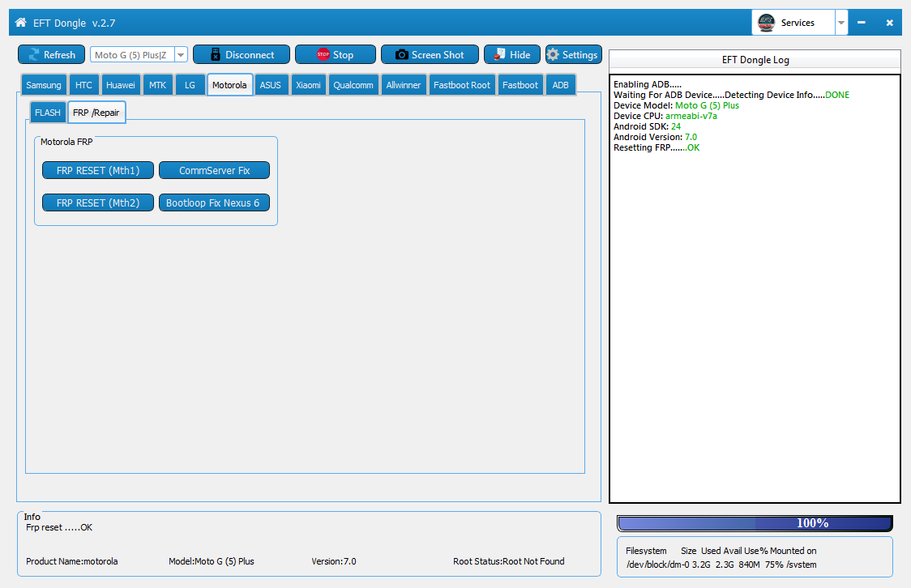Click the Services label
The height and width of the screenshot is (588, 911).
pyautogui.click(x=798, y=23)
